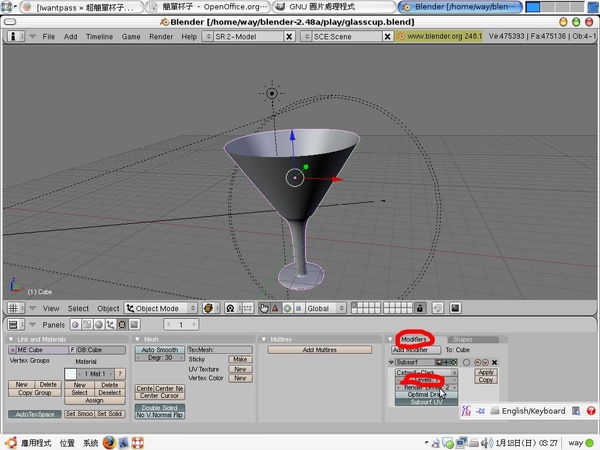Open the File menu
600x450 pixels.
coord(49,37)
